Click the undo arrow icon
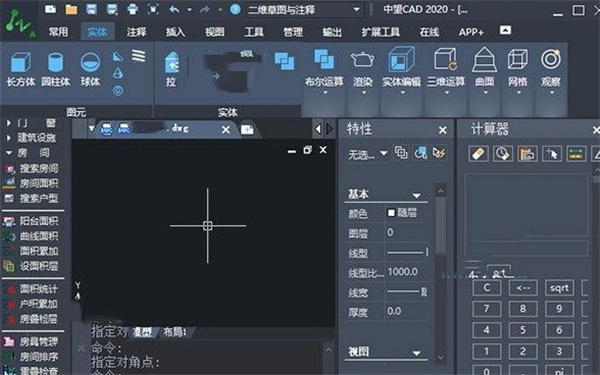 coord(174,9)
